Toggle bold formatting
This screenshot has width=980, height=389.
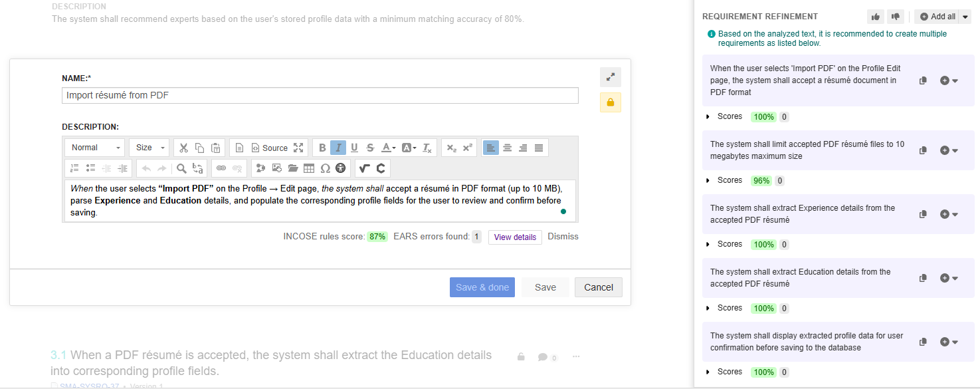click(322, 148)
